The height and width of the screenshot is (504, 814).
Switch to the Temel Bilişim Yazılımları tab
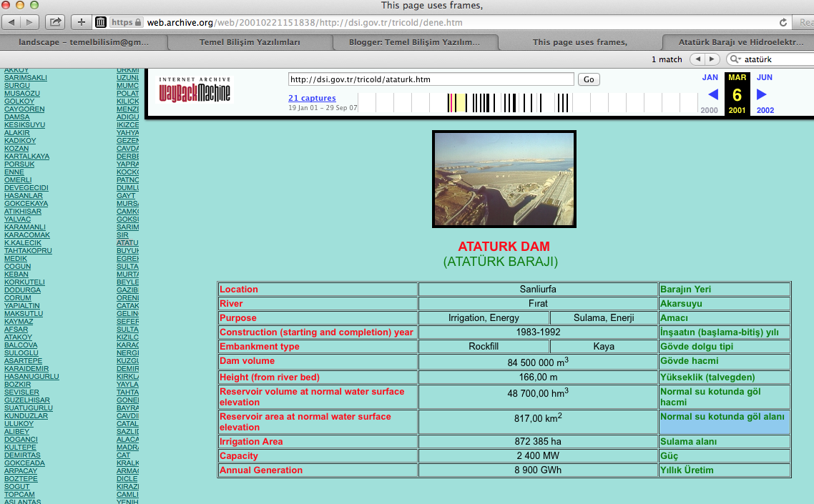click(249, 42)
